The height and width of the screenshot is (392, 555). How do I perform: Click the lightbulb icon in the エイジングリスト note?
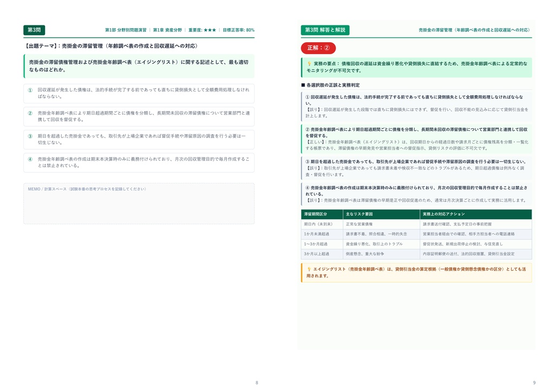click(x=309, y=269)
